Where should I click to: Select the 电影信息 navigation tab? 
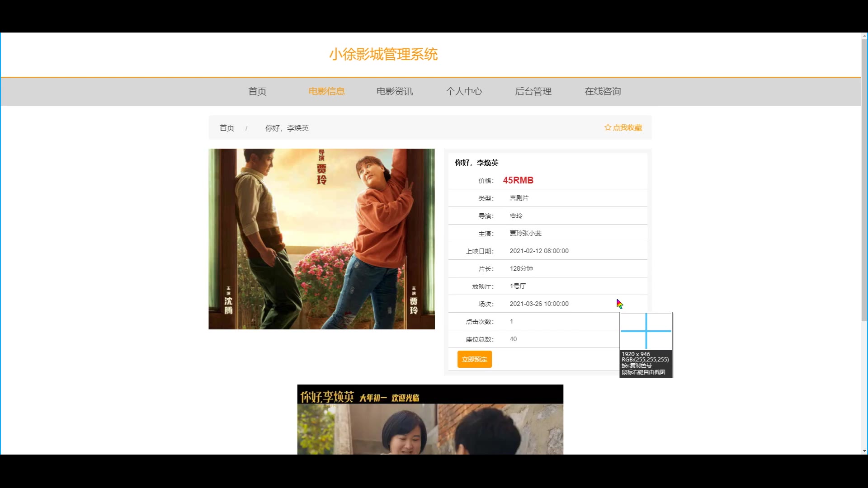pyautogui.click(x=326, y=91)
